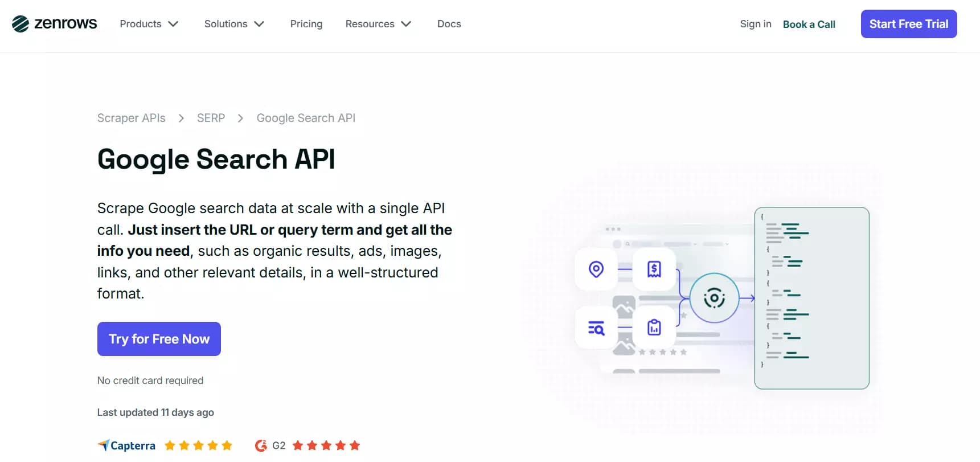Click Sign in link

click(756, 24)
